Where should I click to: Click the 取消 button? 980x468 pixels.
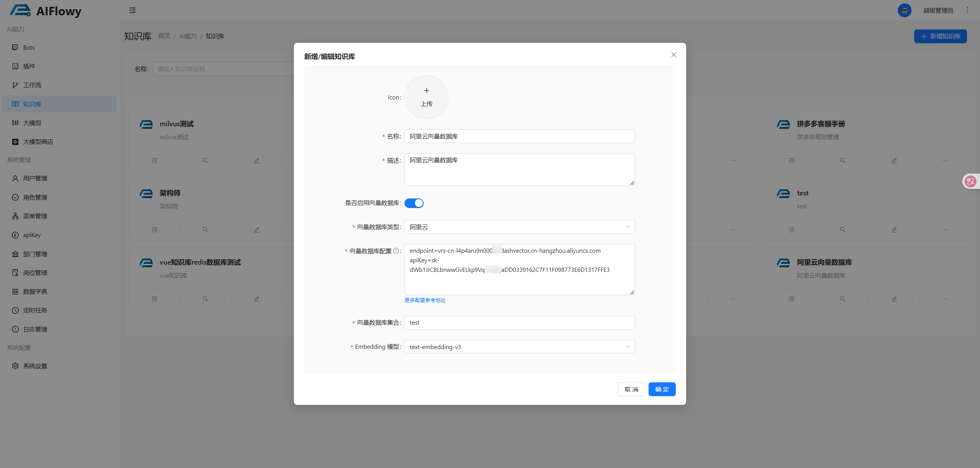pos(631,389)
